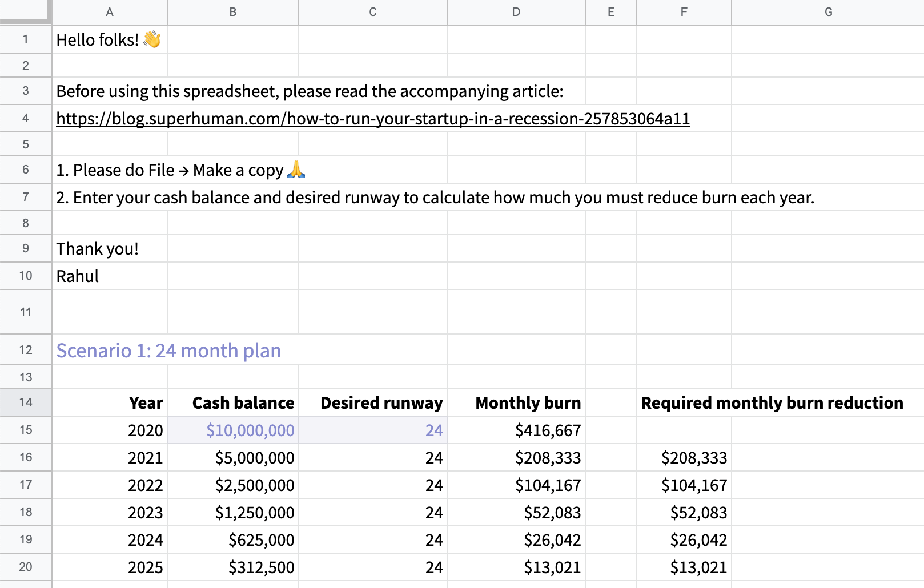This screenshot has width=924, height=588.
Task: Click the $10,000,000 cash balance cell
Action: click(x=233, y=430)
